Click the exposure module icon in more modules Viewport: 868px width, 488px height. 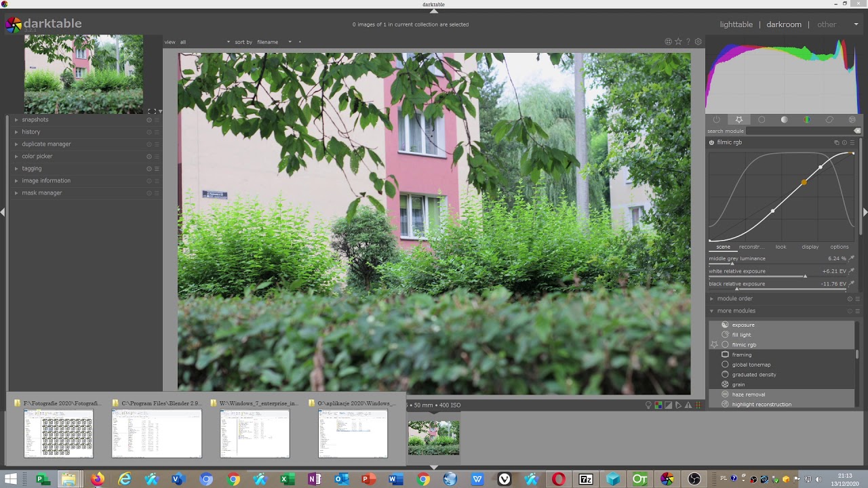pos(725,325)
